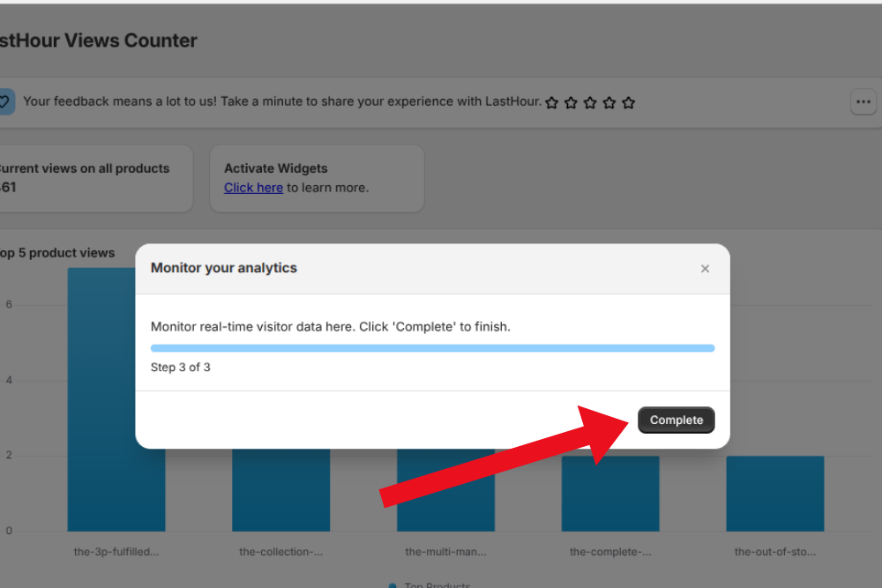Give a five-star rating
Viewport: 882px width, 588px height.
(628, 102)
